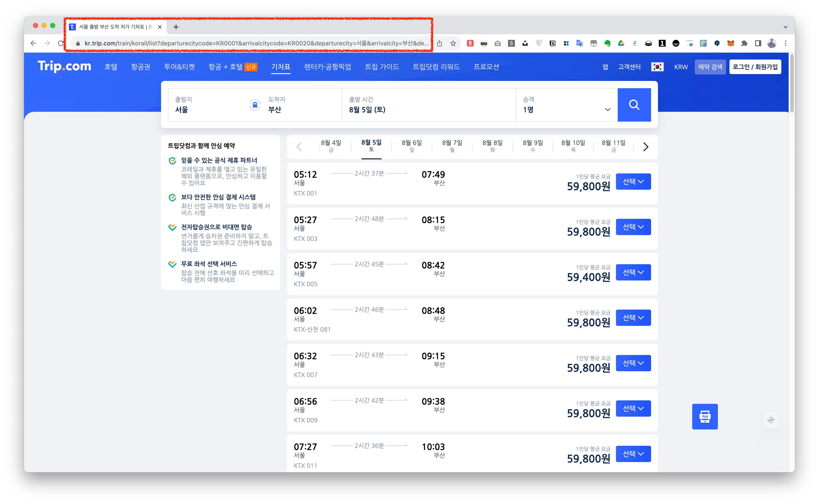Open the Google Translate extension
Viewport: 819px width, 504px height.
[x=580, y=43]
